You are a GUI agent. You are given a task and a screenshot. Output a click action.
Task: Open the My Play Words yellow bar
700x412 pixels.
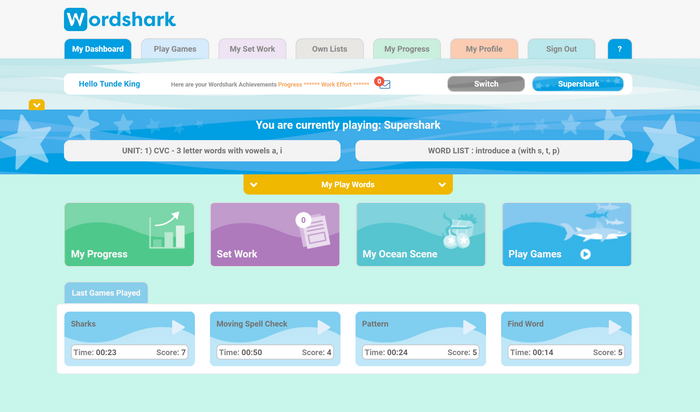pos(348,184)
